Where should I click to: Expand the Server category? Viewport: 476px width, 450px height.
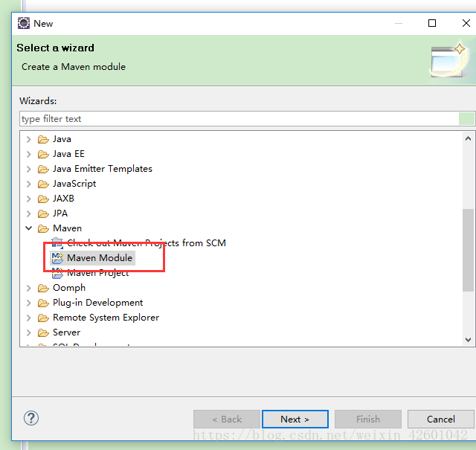29,332
